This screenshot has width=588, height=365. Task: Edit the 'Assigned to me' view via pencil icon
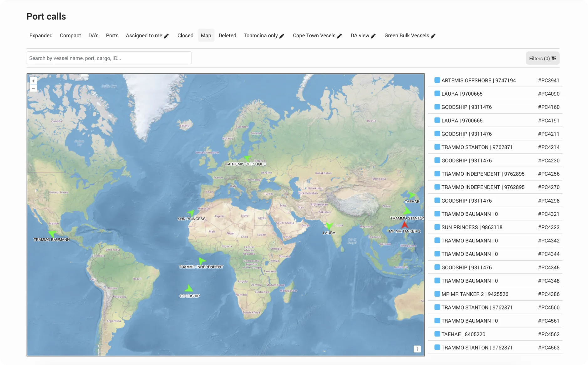coord(166,36)
